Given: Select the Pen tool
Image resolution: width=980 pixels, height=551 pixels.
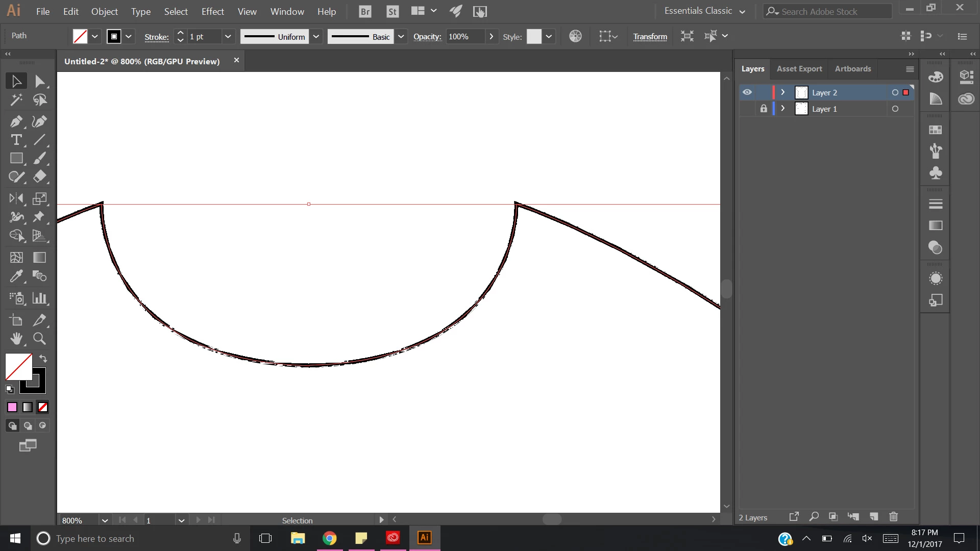Looking at the screenshot, I should [16, 121].
